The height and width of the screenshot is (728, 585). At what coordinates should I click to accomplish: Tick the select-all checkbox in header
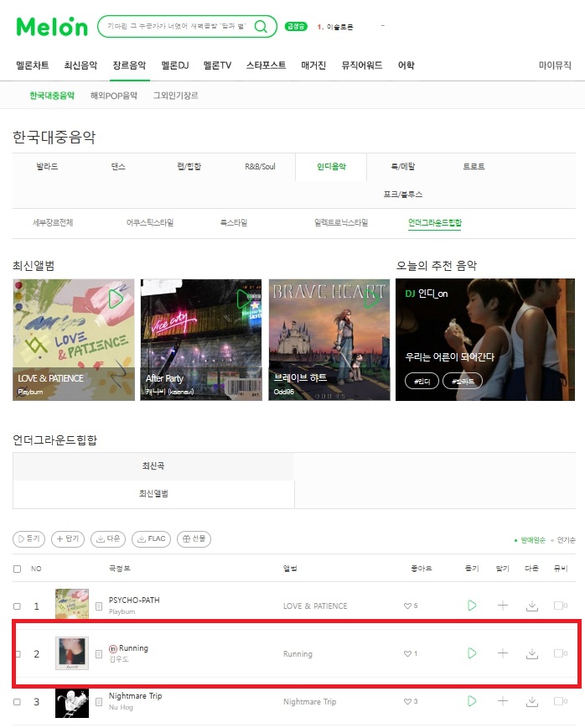click(x=17, y=569)
